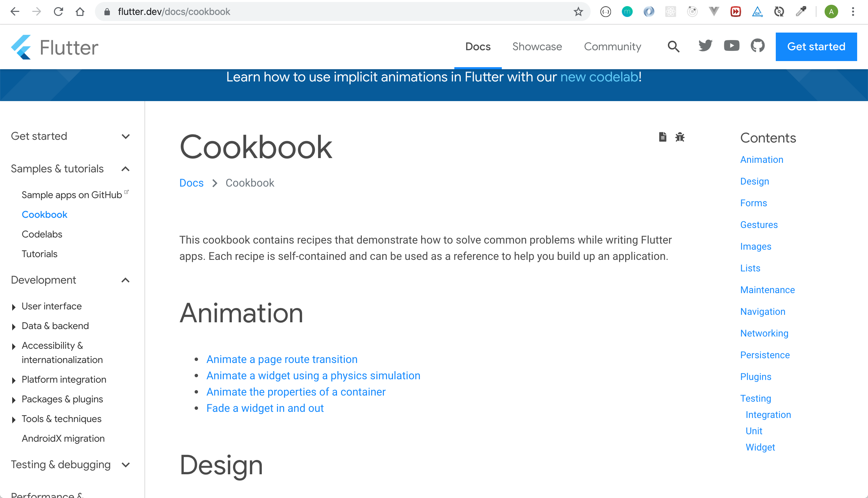
Task: Visit Flutter's GitHub repository
Action: pos(757,46)
